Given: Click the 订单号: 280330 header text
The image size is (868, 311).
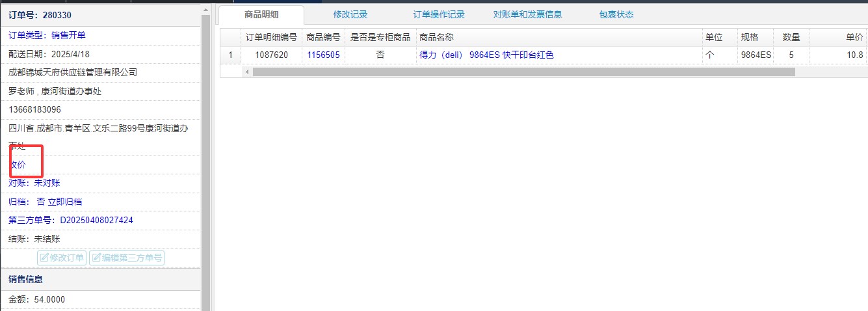Looking at the screenshot, I should pyautogui.click(x=40, y=15).
